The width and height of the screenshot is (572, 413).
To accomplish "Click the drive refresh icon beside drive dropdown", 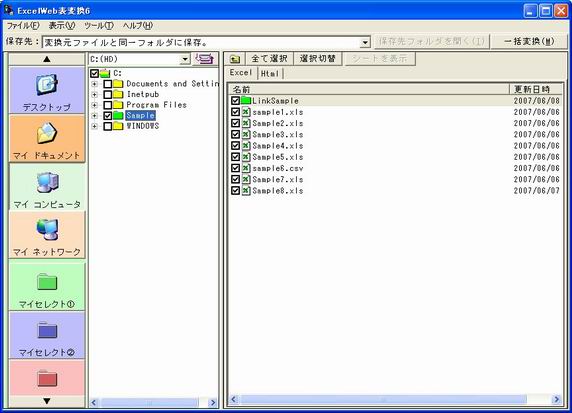I will [x=205, y=59].
